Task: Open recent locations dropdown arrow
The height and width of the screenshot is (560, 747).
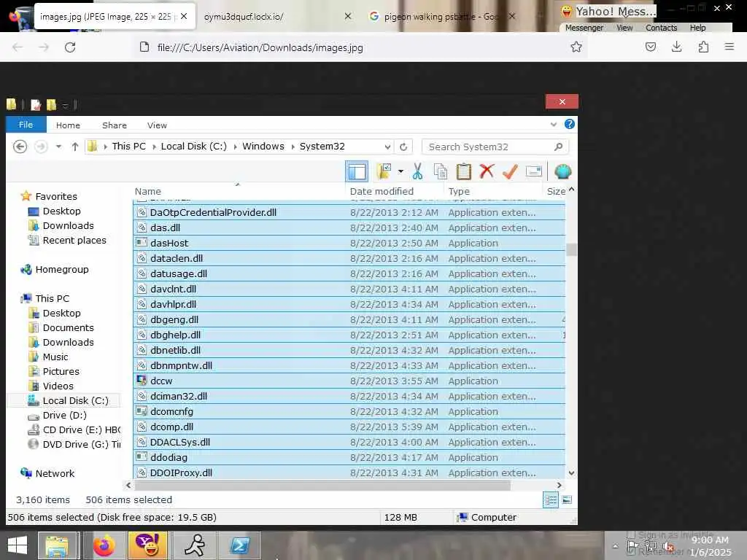Action: [58, 147]
